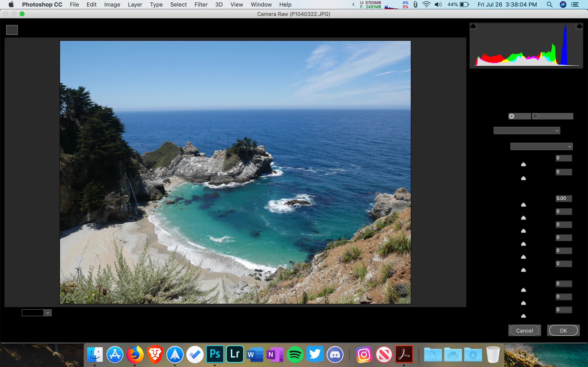Image resolution: width=588 pixels, height=367 pixels.
Task: Open Spotify from the dock
Action: pyautogui.click(x=295, y=355)
